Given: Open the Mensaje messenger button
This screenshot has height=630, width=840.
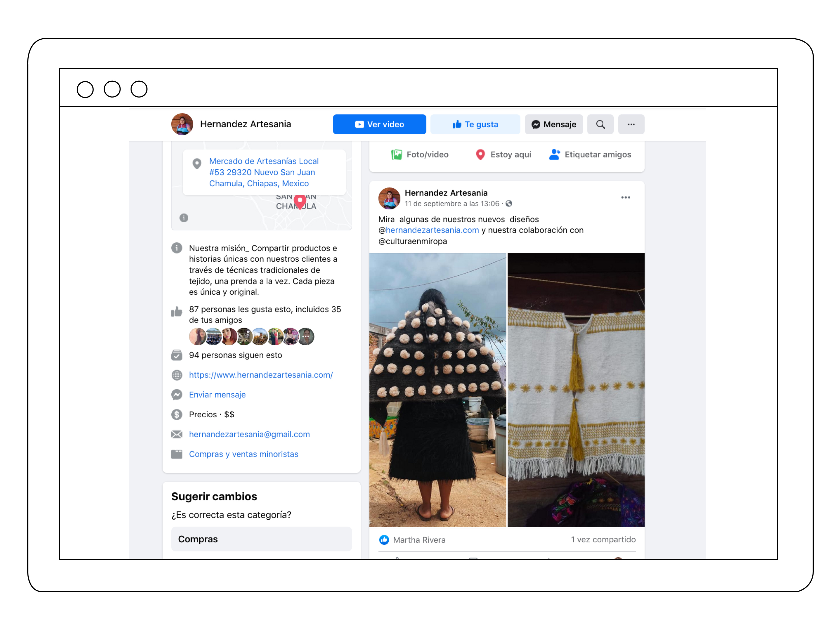Looking at the screenshot, I should click(x=554, y=124).
